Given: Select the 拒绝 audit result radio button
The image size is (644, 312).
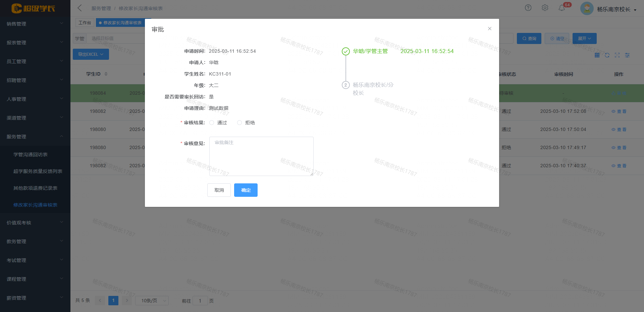Looking at the screenshot, I should click(x=239, y=123).
